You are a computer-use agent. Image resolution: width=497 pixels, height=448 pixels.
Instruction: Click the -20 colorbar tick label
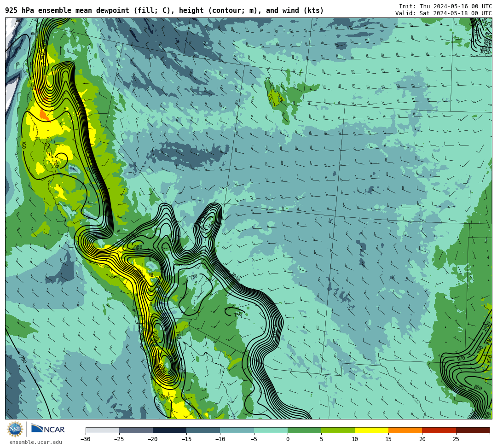click(153, 439)
